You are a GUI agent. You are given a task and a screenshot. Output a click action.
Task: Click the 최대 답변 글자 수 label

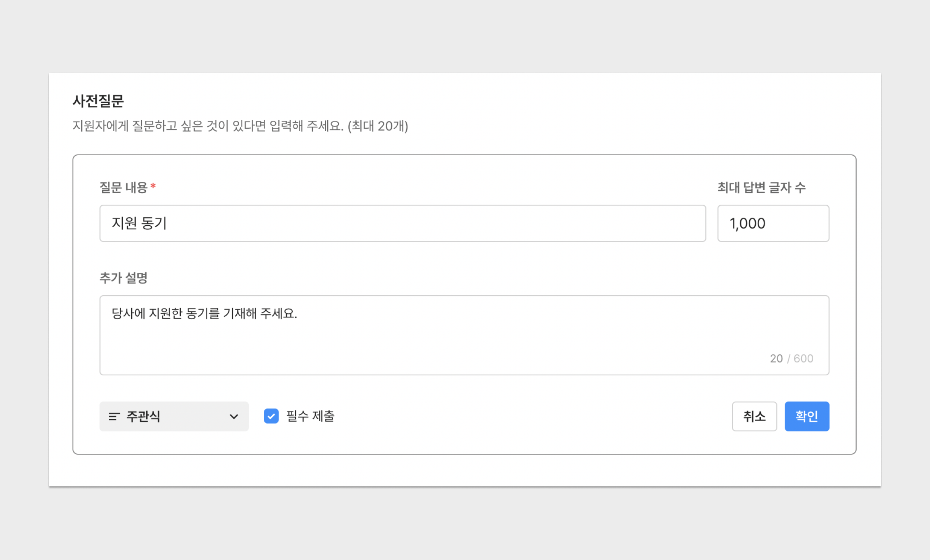(x=761, y=187)
